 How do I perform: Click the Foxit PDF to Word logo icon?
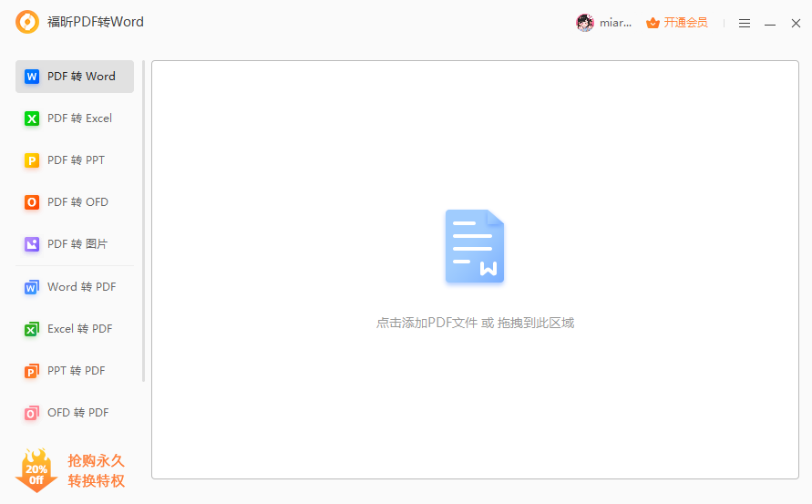(27, 22)
